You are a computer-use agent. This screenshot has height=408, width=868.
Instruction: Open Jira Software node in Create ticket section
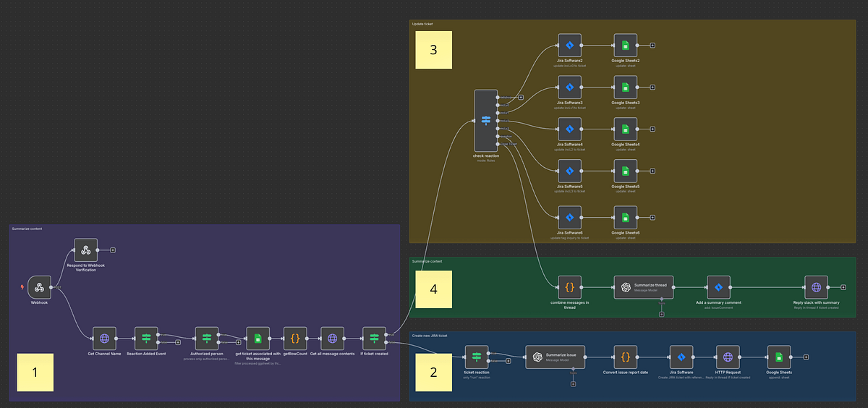tap(681, 357)
